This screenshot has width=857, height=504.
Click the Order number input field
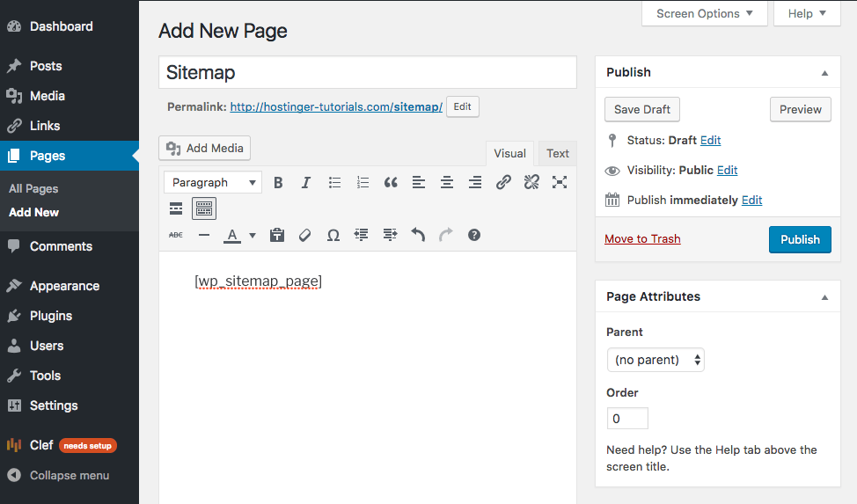627,419
